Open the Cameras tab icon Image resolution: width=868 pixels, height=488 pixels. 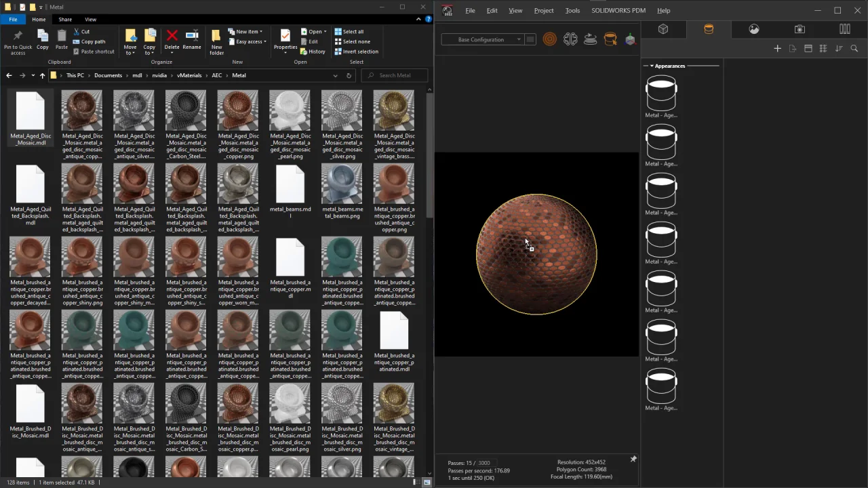click(x=800, y=29)
